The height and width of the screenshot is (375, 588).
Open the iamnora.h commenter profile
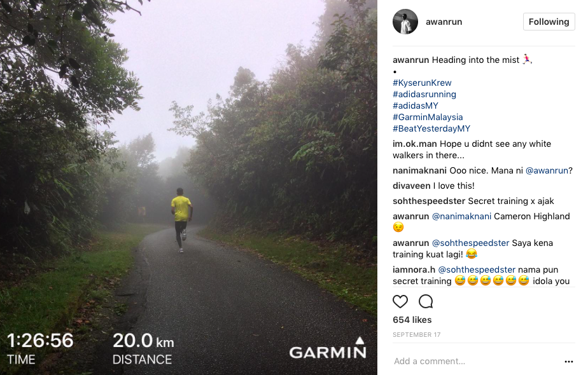pyautogui.click(x=414, y=269)
